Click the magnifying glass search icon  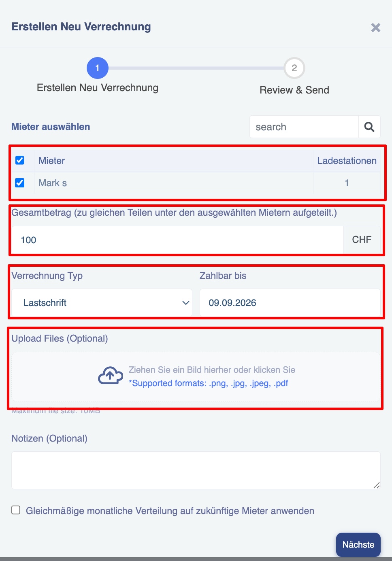pos(369,127)
